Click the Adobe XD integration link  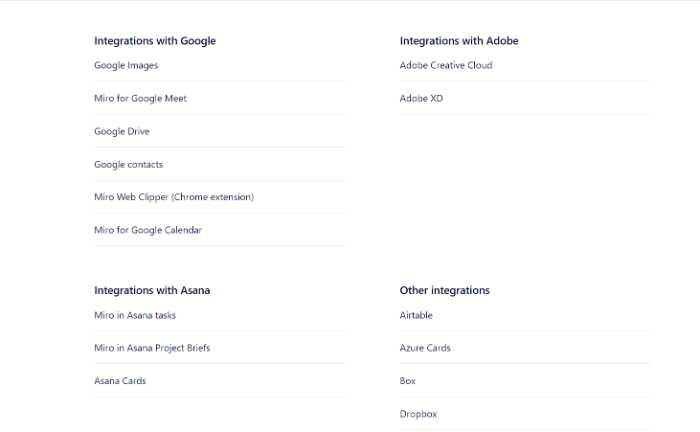[x=421, y=99]
